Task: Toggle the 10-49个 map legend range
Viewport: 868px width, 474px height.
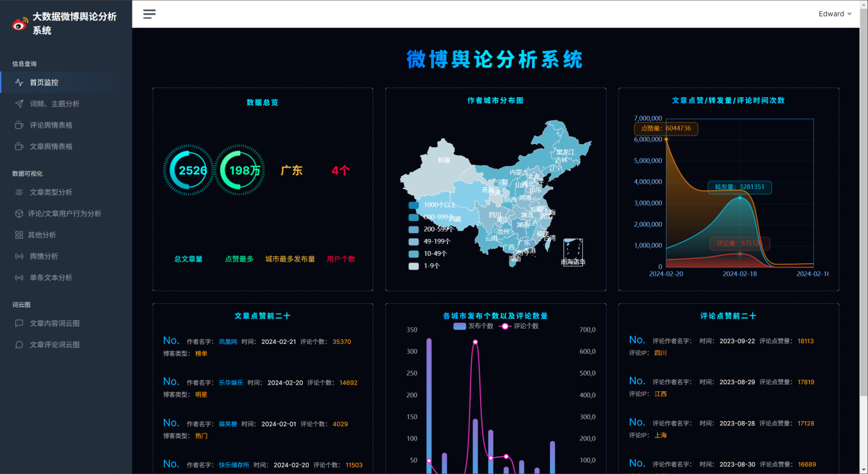Action: pyautogui.click(x=428, y=253)
